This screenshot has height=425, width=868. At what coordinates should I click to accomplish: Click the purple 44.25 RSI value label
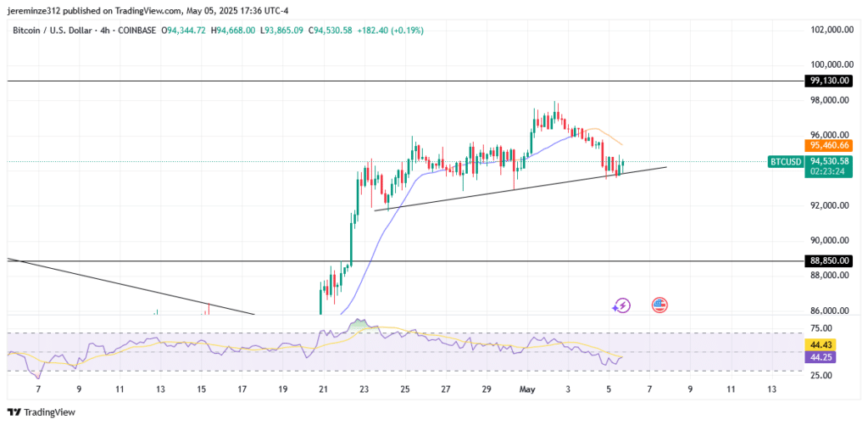(x=821, y=357)
